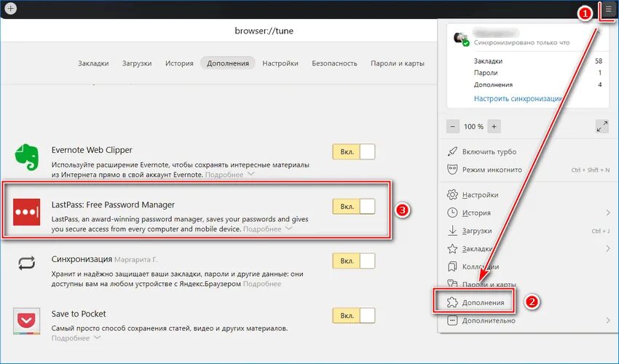
Task: Expand Закладки submenu arrow in menu
Action: tap(608, 248)
